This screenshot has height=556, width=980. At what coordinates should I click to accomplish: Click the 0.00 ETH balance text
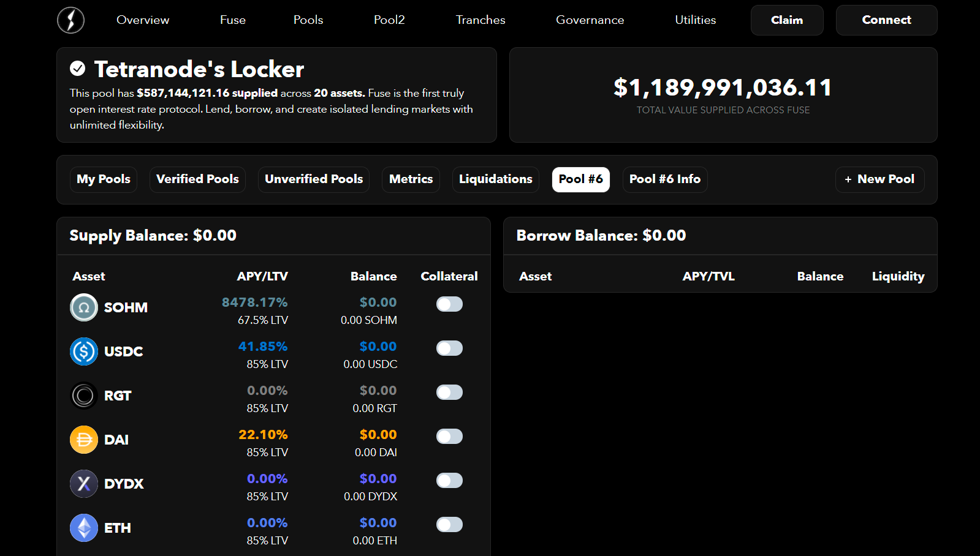coord(375,541)
